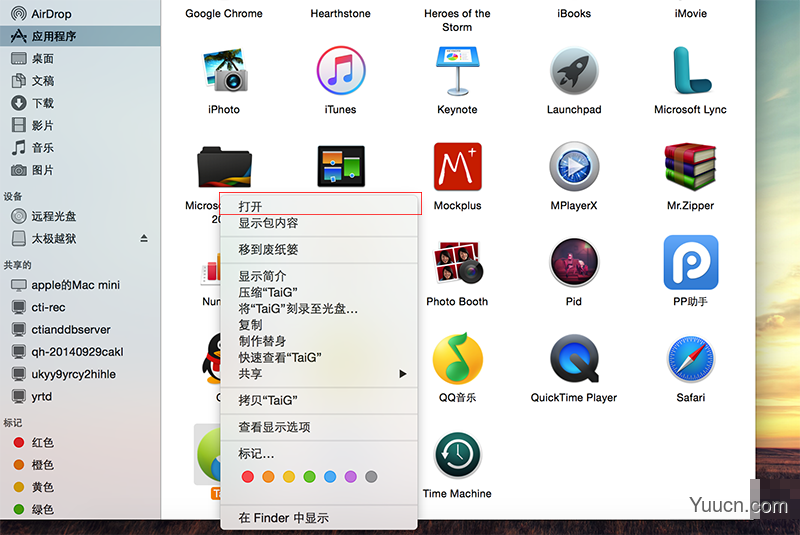Select the QuickTime Player icon

tap(574, 359)
